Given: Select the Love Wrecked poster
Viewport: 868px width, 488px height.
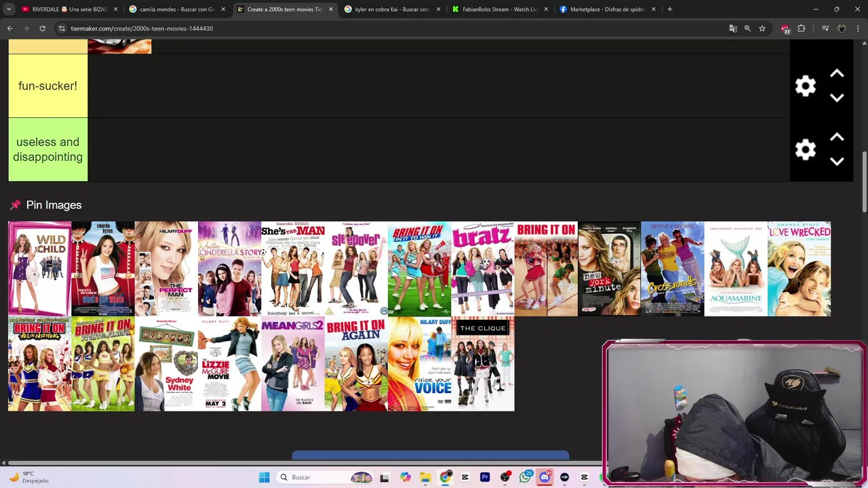Looking at the screenshot, I should click(799, 268).
